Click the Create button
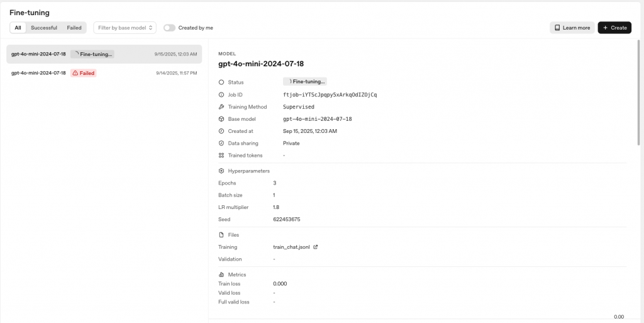Screen dimensions: 644x323 pos(614,28)
